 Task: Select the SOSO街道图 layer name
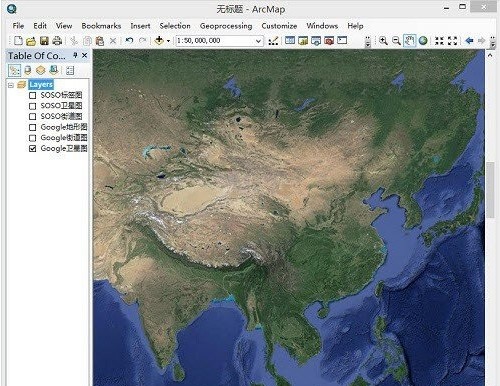(61, 116)
